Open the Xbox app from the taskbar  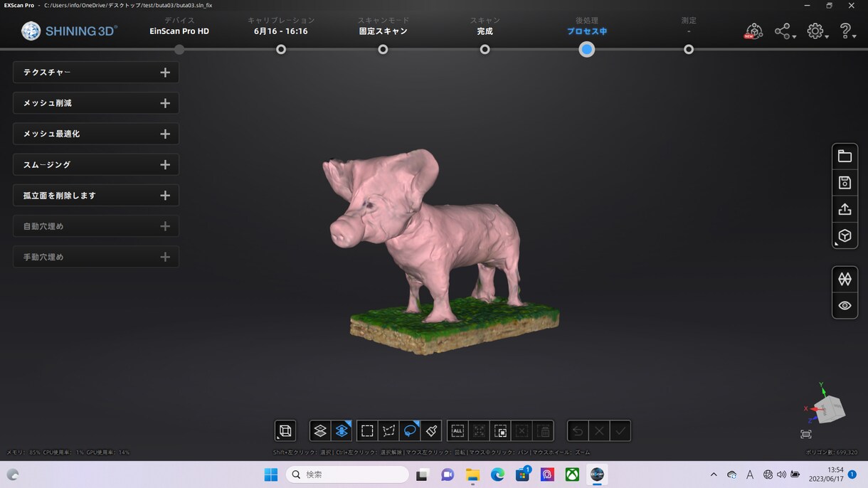coord(572,474)
